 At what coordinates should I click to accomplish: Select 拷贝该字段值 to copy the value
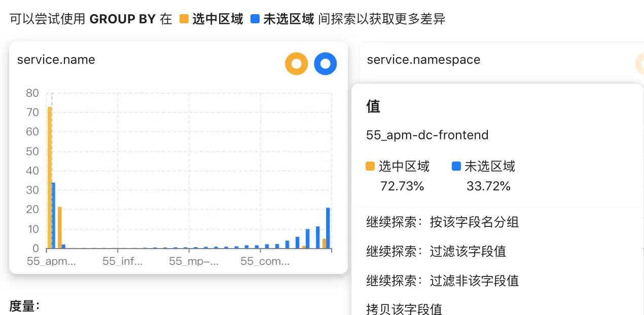tap(404, 308)
